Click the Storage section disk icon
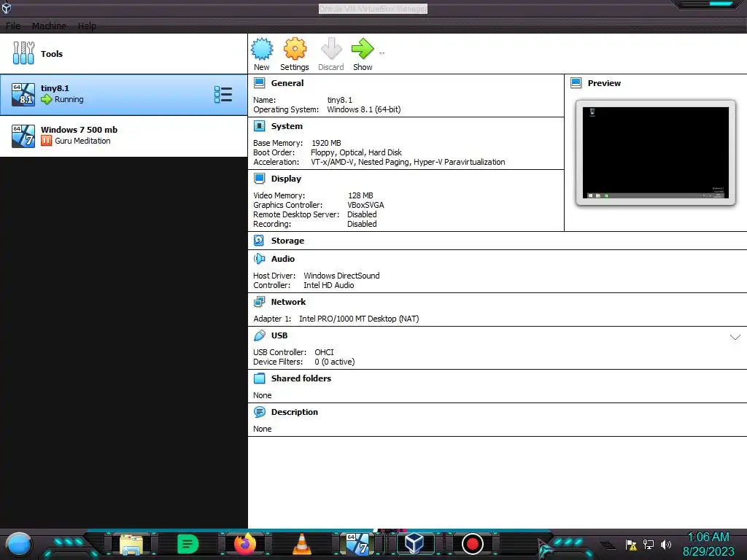 click(259, 241)
